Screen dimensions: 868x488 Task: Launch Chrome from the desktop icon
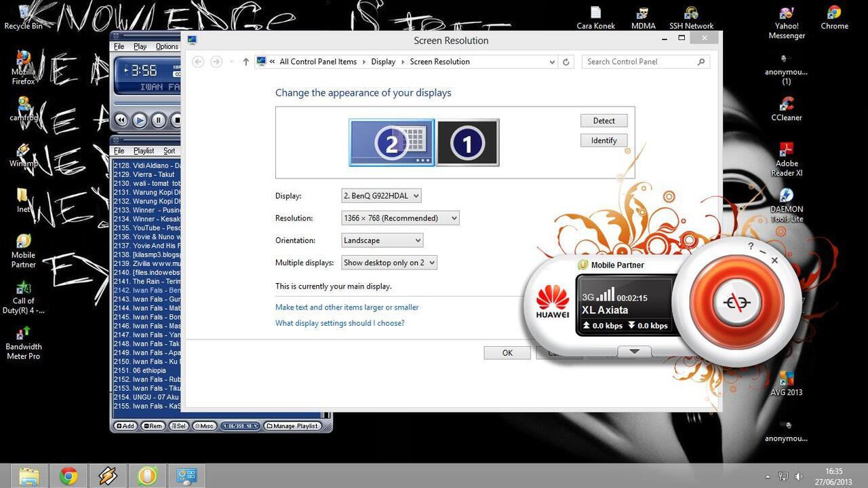pos(834,18)
